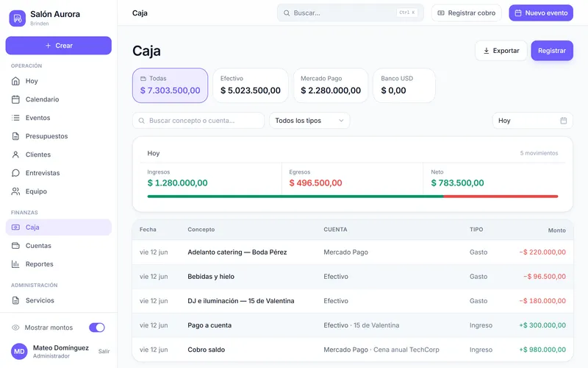Viewport: 588px width, 368px height.
Task: Click the calendar icon in Nuevo evento
Action: pos(518,13)
